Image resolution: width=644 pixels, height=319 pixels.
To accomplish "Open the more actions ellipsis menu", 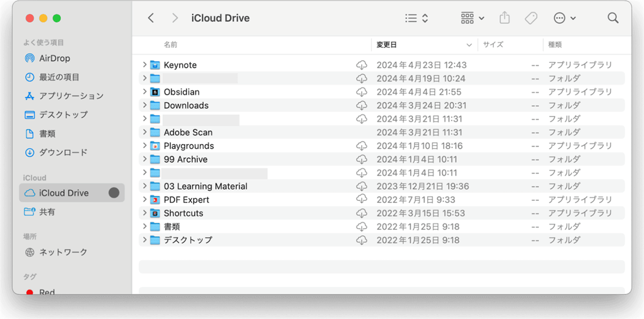I will click(565, 18).
